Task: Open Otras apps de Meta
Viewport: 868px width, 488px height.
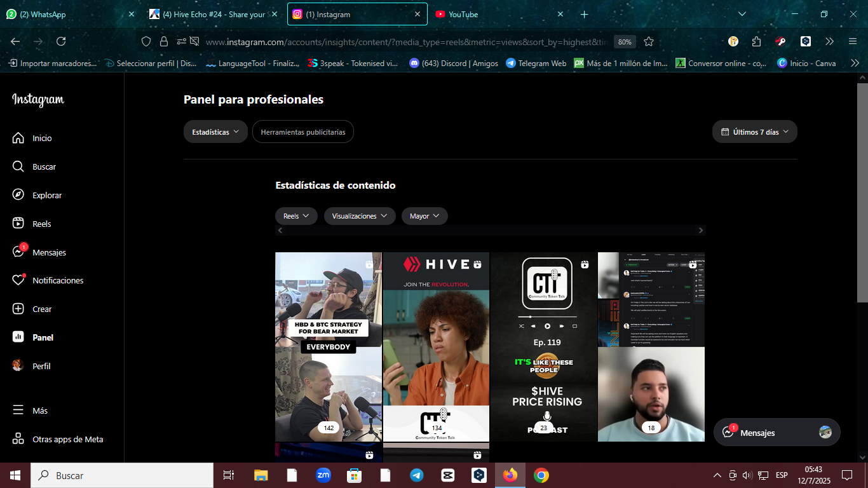Action: [x=58, y=439]
